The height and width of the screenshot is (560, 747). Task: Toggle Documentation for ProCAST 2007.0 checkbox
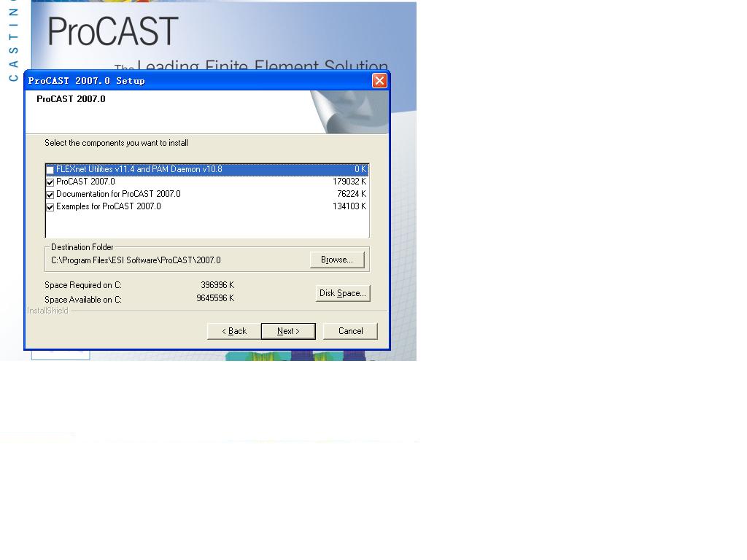click(50, 194)
